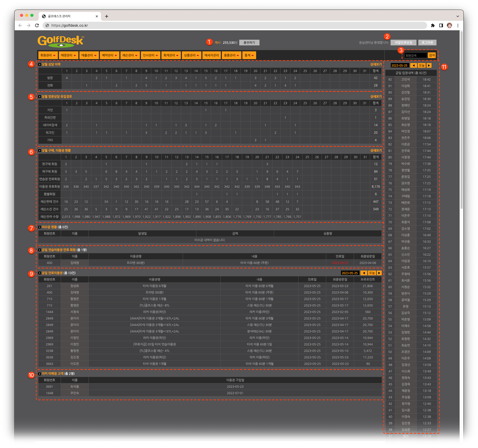
Task: Click the browser profile avatar icon
Action: click(449, 25)
